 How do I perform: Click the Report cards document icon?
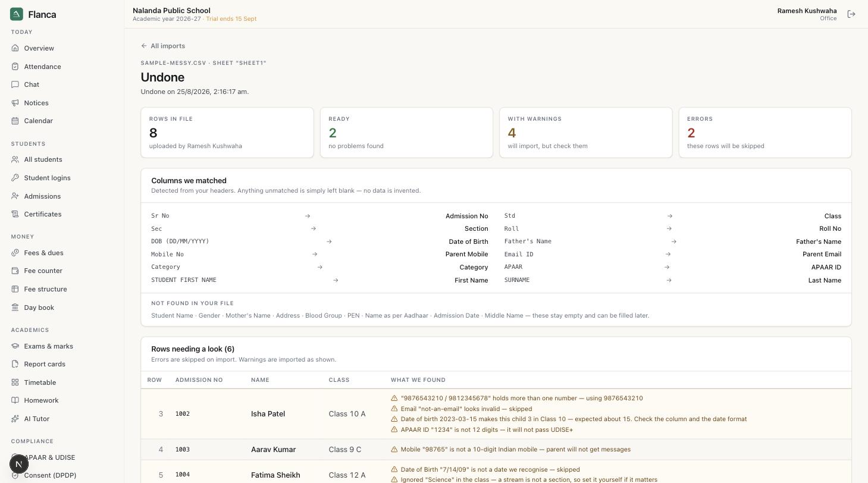click(x=15, y=364)
